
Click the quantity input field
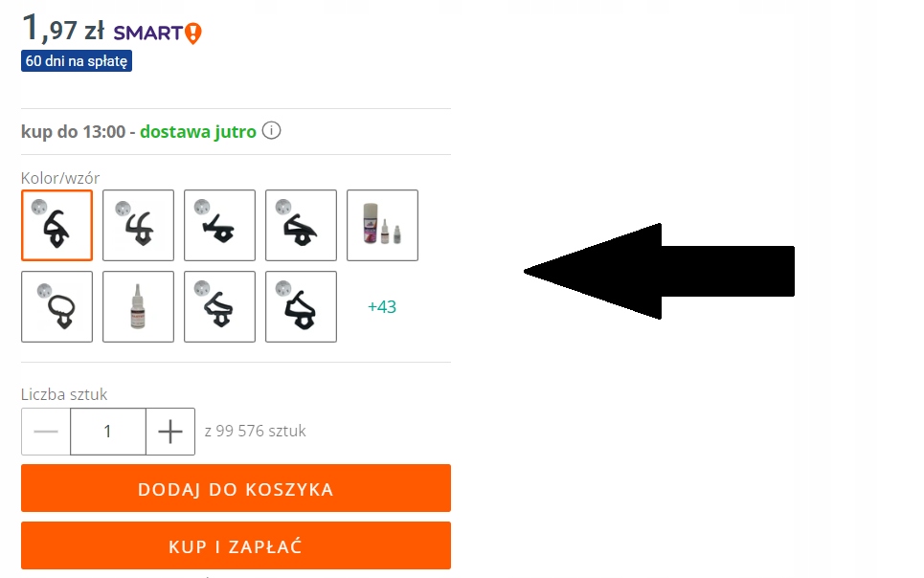[x=107, y=431]
